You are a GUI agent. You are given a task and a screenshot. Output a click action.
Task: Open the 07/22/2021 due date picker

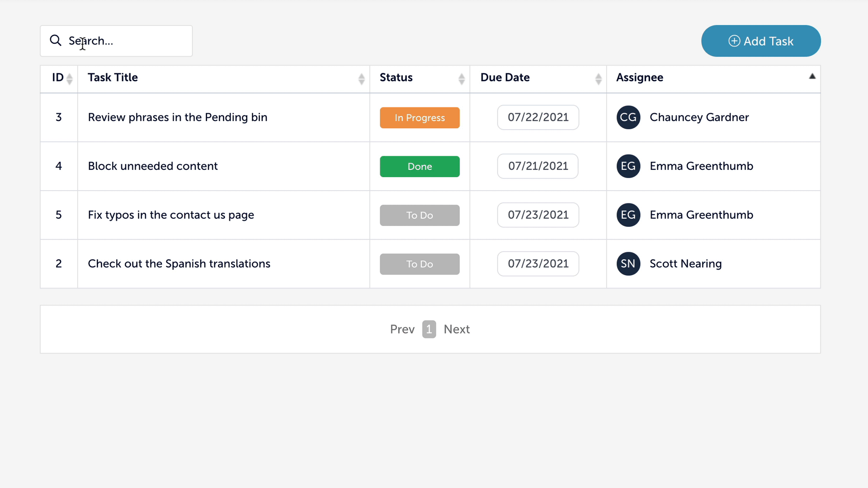(x=538, y=117)
